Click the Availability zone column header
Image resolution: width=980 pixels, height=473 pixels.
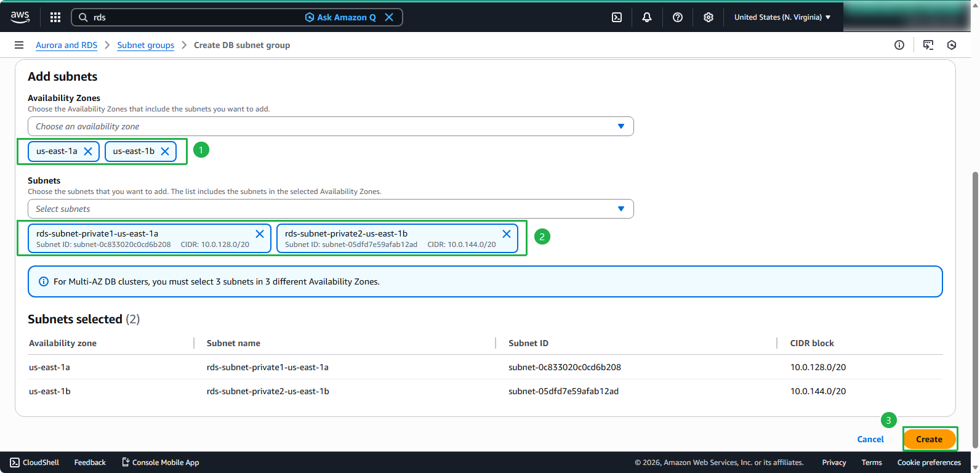(x=63, y=343)
